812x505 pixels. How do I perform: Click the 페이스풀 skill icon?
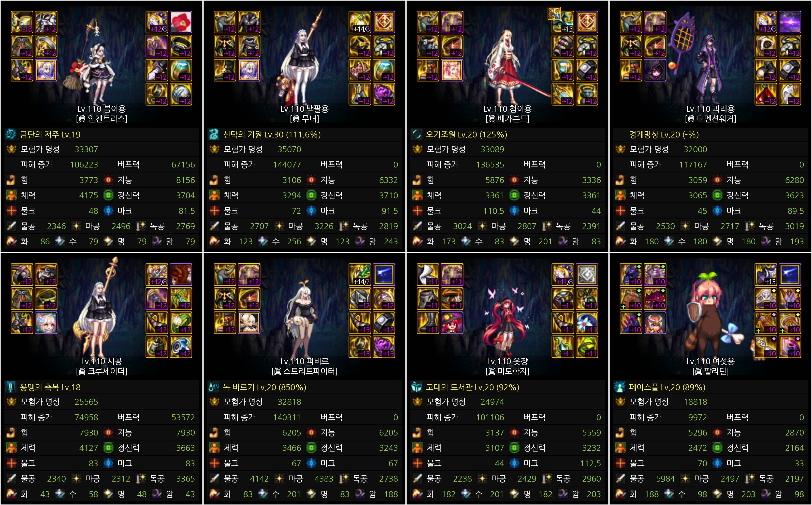620,387
